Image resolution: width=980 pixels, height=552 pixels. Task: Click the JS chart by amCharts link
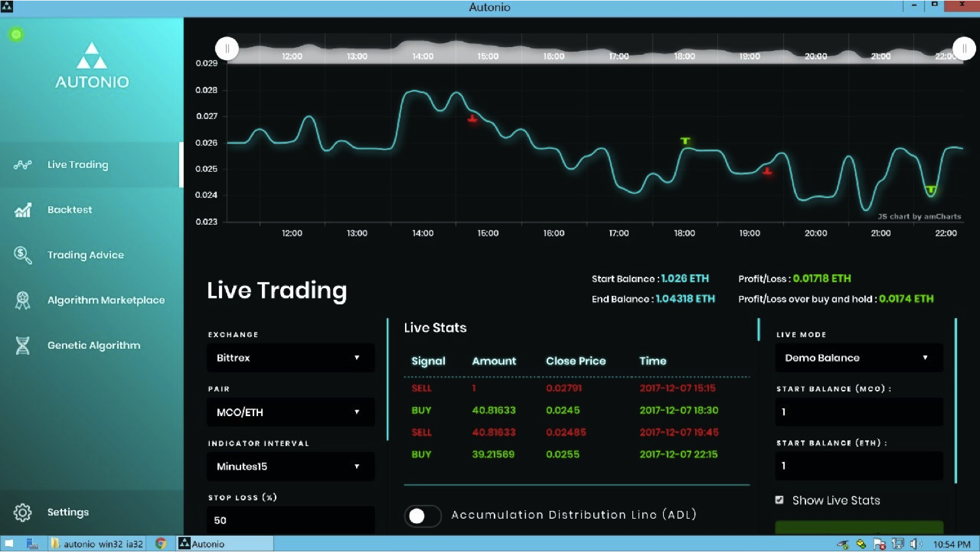(919, 216)
